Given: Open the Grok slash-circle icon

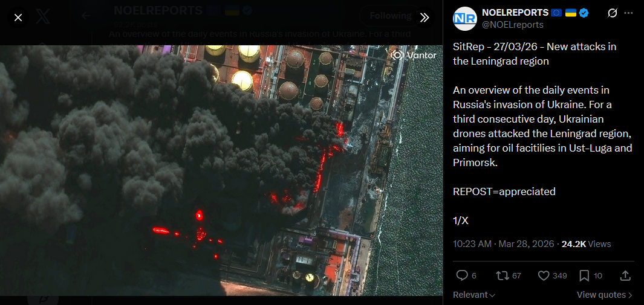Looking at the screenshot, I should (612, 13).
